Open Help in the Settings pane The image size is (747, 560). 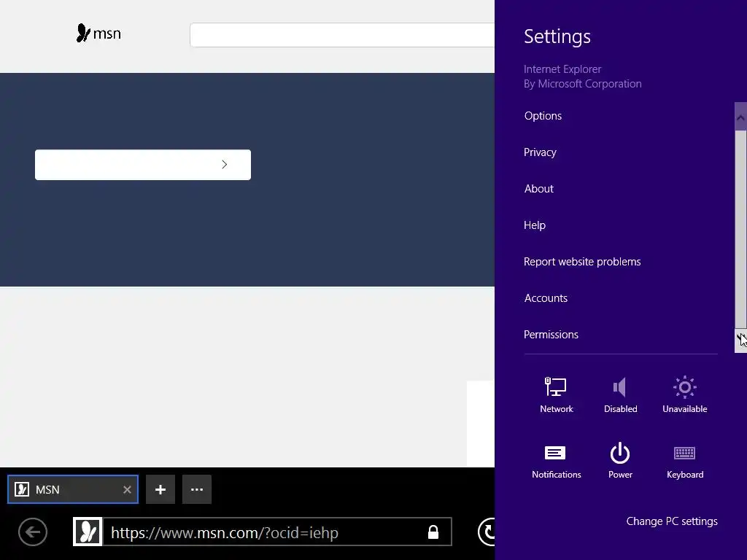(x=535, y=225)
